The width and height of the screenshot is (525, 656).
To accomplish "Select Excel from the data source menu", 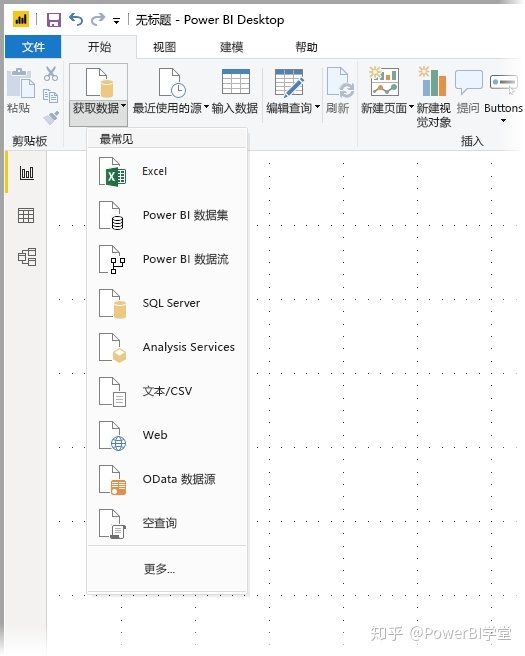I will tap(167, 172).
